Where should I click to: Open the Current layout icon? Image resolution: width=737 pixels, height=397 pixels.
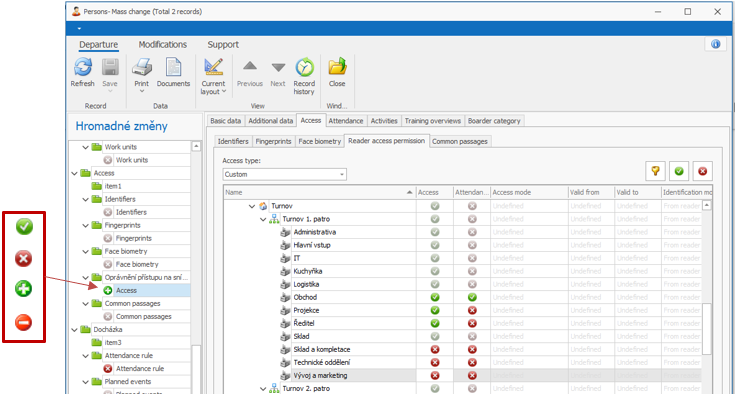[213, 67]
